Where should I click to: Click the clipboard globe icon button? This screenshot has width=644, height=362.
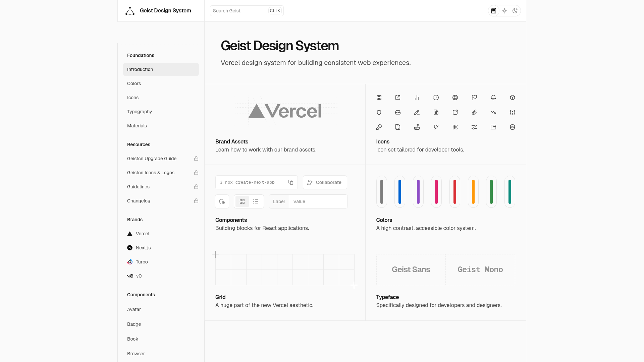(x=222, y=201)
